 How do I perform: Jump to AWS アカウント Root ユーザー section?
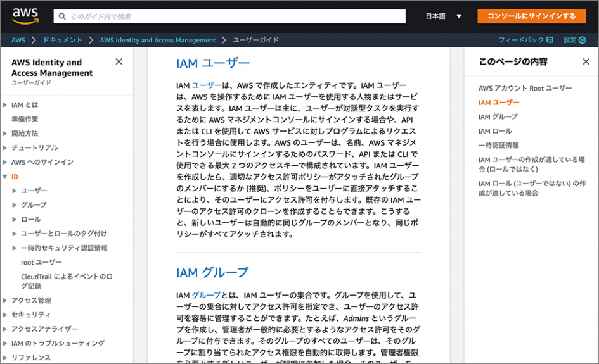(525, 88)
